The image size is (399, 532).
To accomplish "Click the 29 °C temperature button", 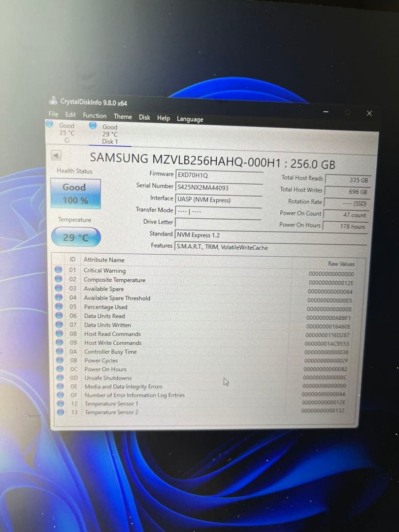I will click(x=76, y=237).
